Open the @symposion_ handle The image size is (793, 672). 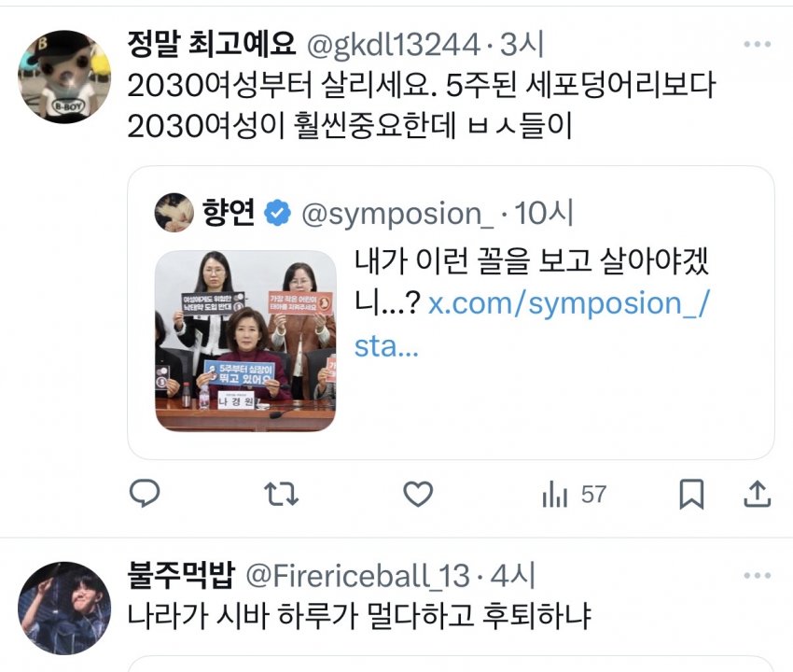click(x=397, y=214)
